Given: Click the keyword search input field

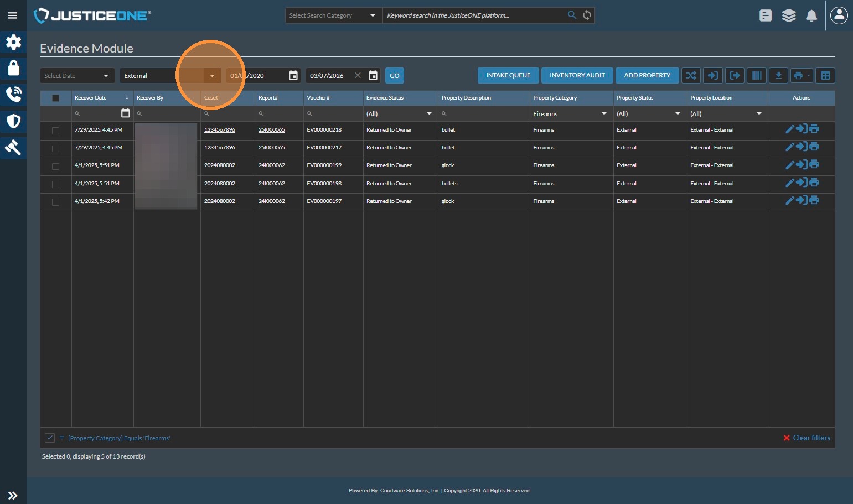Looking at the screenshot, I should pos(473,15).
